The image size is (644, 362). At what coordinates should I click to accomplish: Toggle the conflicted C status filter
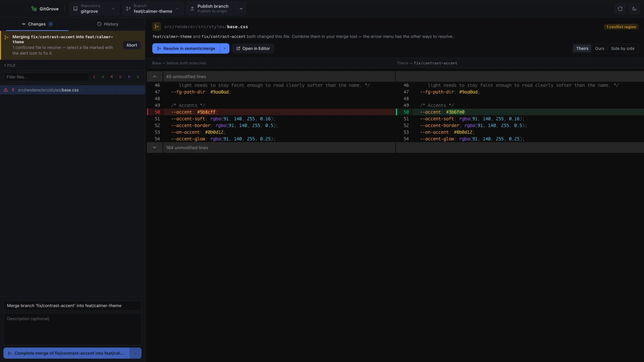(x=94, y=77)
